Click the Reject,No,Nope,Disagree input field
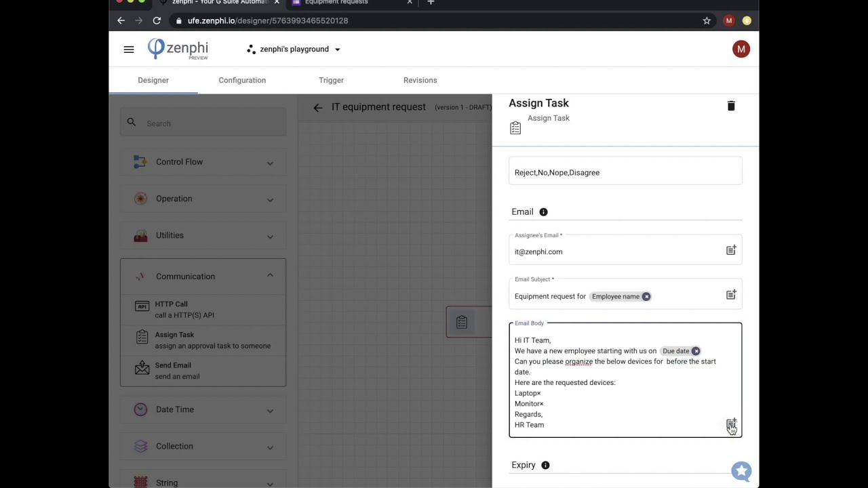Screen dimensions: 868x488 pyautogui.click(x=625, y=172)
